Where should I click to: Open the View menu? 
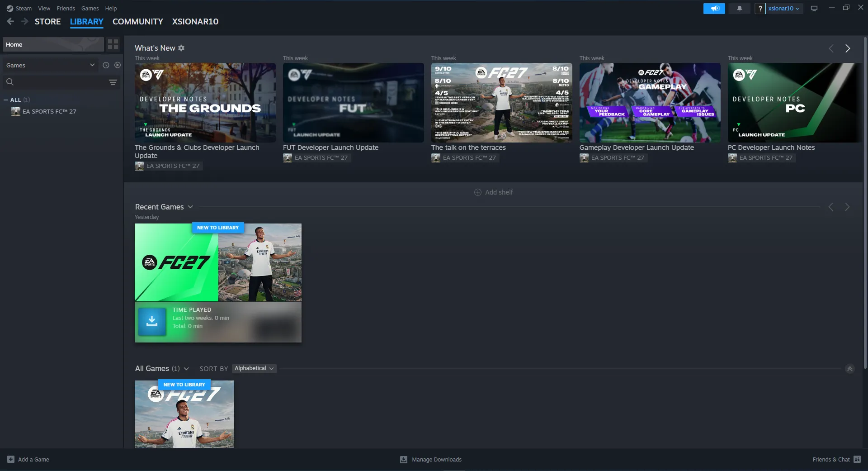click(x=44, y=8)
